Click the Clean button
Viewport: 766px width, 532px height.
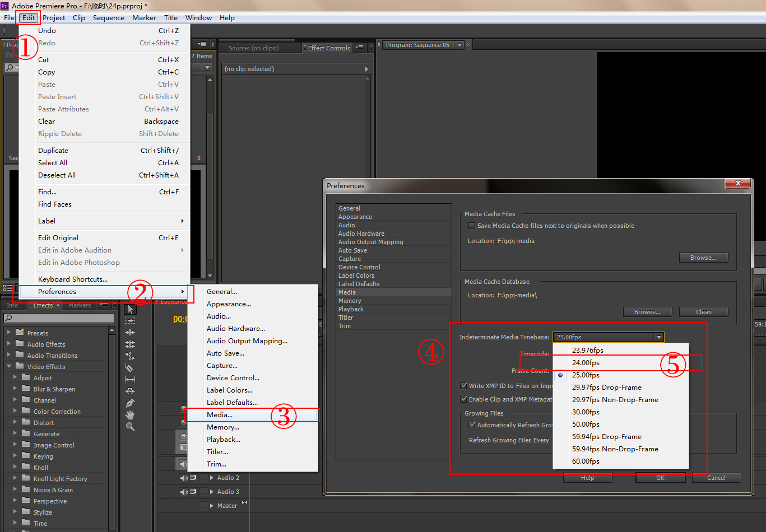(704, 312)
